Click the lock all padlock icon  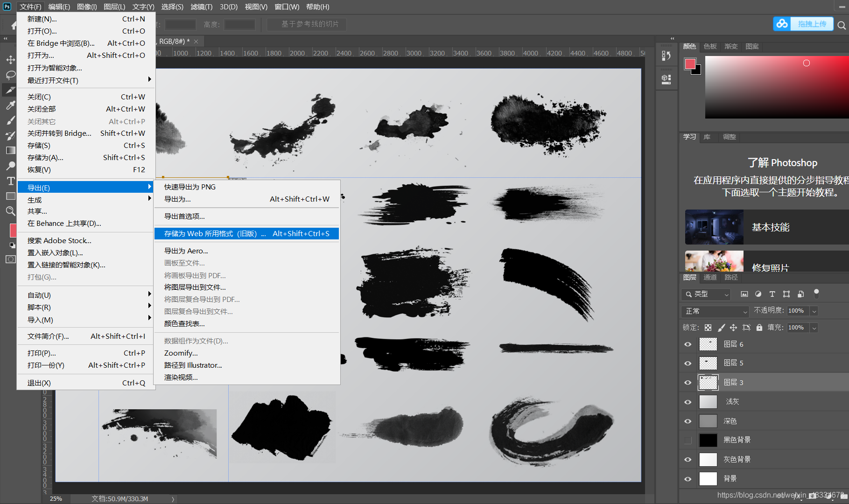click(x=759, y=328)
